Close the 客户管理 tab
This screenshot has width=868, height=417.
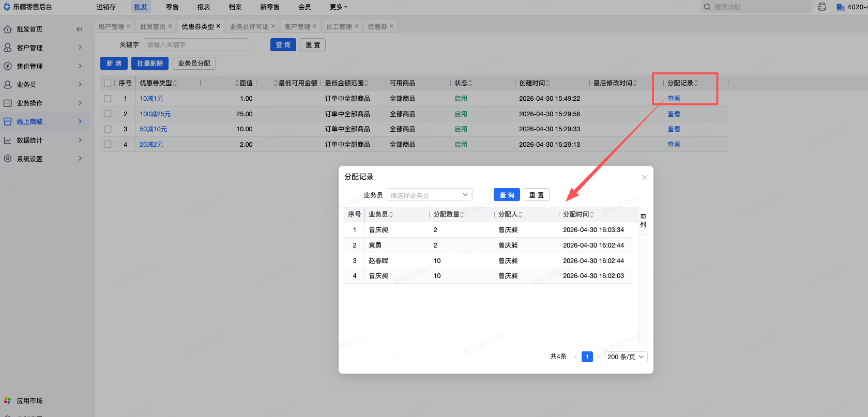(314, 26)
